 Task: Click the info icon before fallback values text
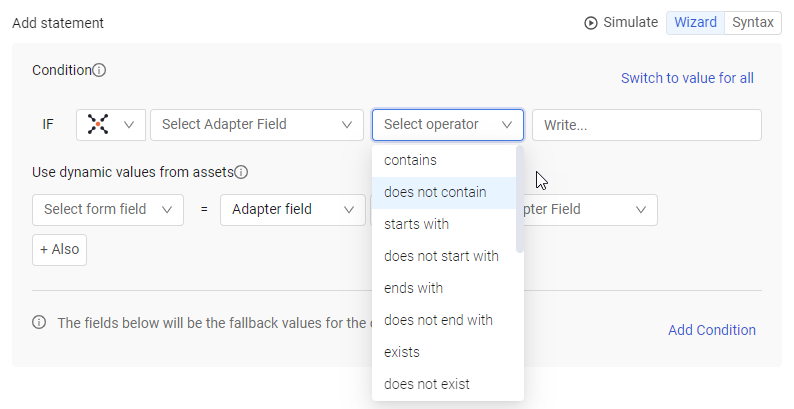(40, 322)
